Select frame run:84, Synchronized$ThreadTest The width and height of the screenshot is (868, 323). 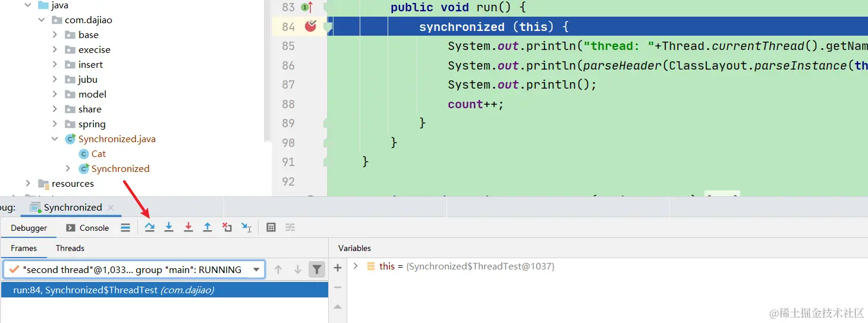tap(164, 290)
